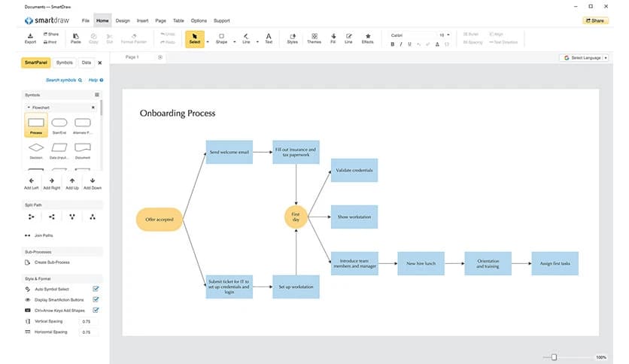Viewport: 629px width, 364px height.
Task: Toggle Auto Symbol Select checkbox
Action: coord(96,289)
